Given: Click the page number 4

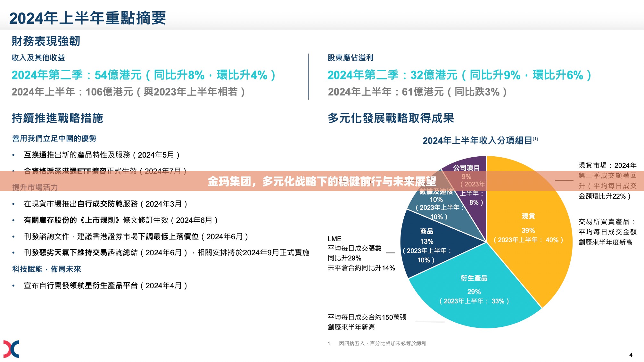Looking at the screenshot, I should (631, 355).
